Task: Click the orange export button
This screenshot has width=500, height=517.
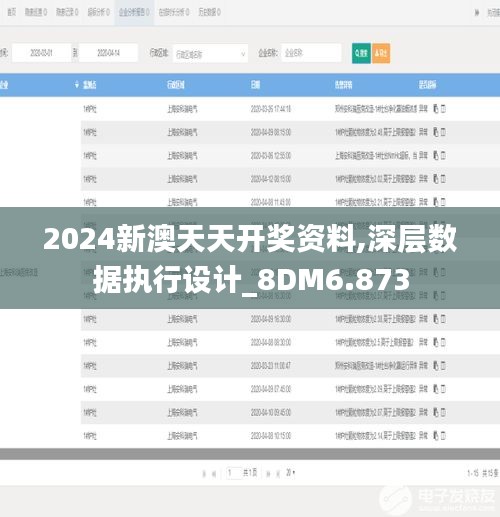Action: (381, 53)
